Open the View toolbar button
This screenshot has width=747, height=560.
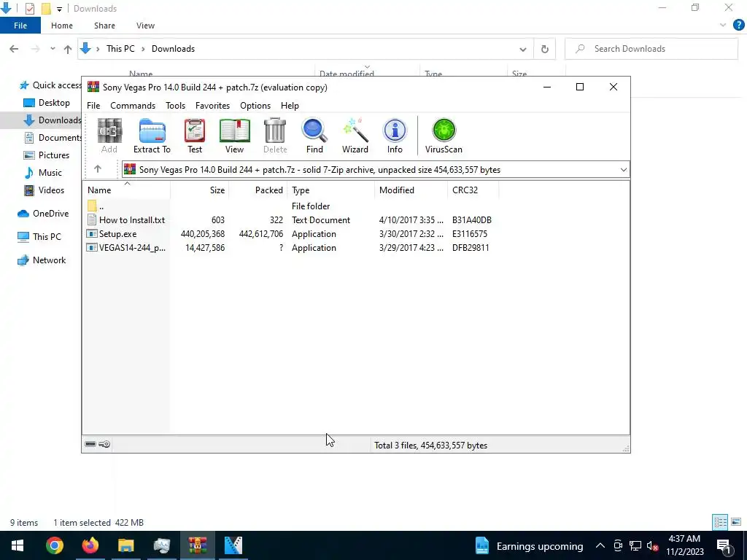tap(234, 136)
